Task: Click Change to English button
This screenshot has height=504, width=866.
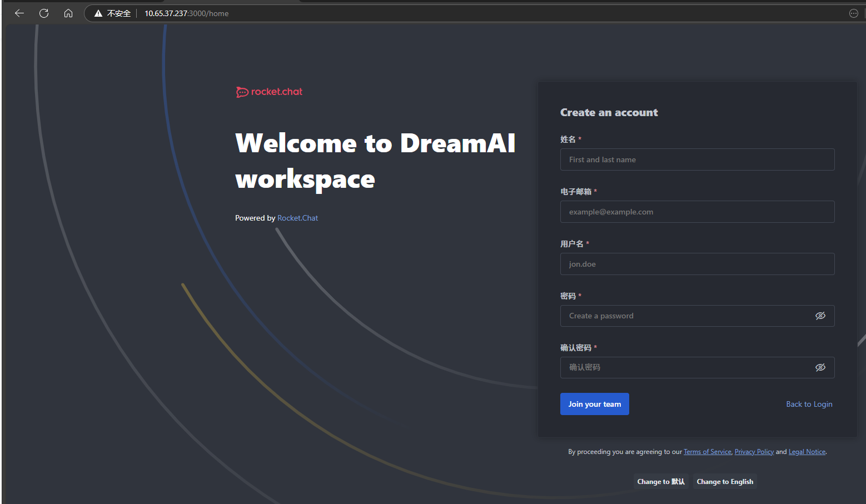Action: coord(725,482)
